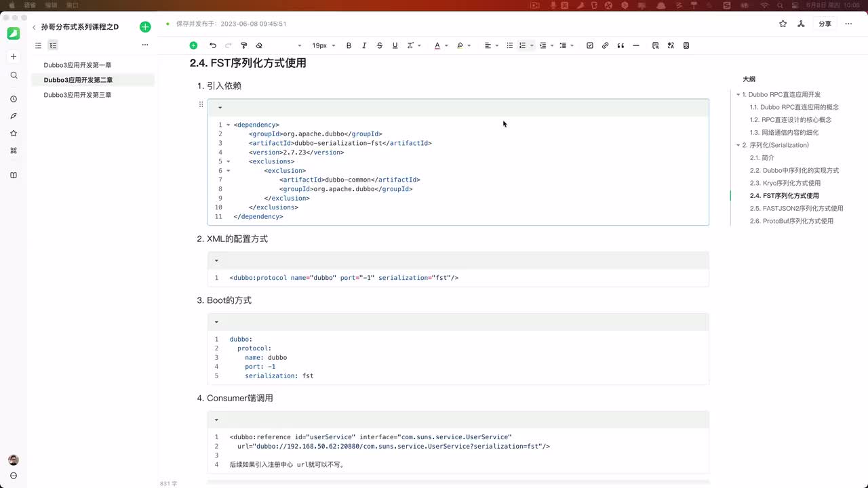The height and width of the screenshot is (488, 868).
Task: Open the knowledge base book icon
Action: pyautogui.click(x=14, y=176)
